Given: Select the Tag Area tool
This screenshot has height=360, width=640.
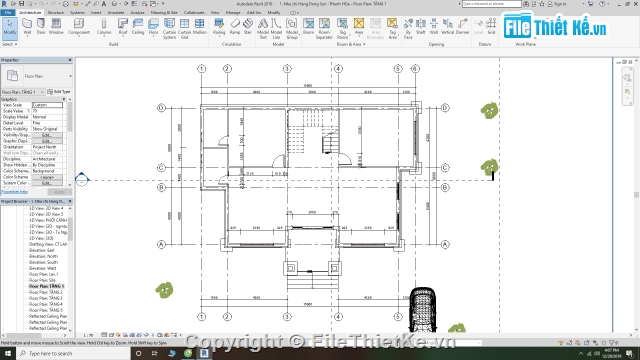Looking at the screenshot, I should [x=392, y=29].
